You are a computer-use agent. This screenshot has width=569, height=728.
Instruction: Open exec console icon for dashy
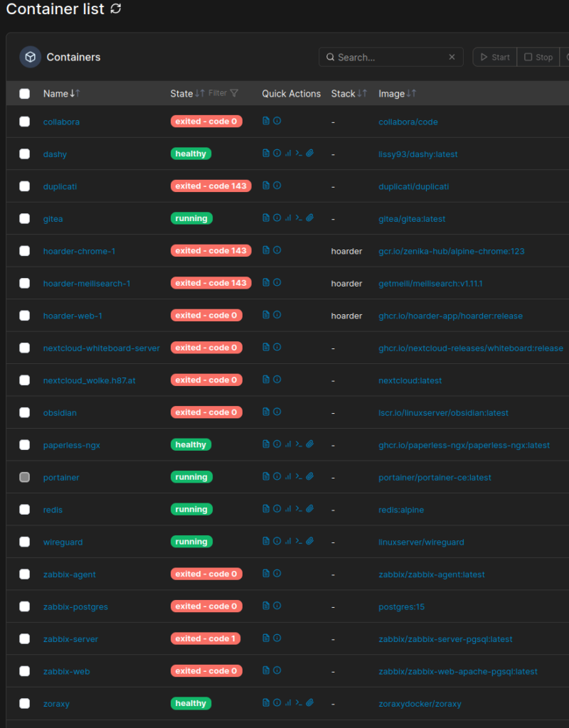(299, 154)
